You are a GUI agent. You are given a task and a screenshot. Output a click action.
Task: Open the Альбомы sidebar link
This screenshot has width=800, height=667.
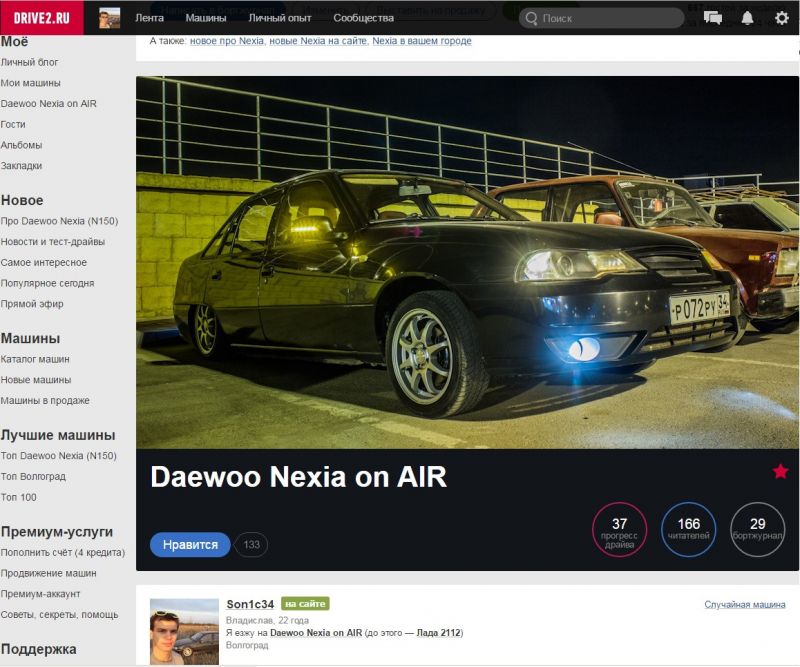[x=21, y=145]
